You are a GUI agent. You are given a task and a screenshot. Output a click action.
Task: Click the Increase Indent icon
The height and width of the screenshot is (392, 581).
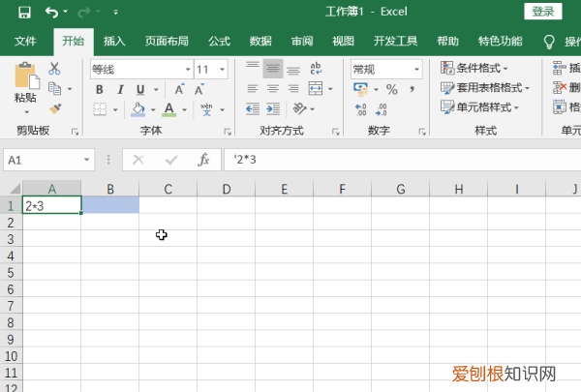[273, 109]
